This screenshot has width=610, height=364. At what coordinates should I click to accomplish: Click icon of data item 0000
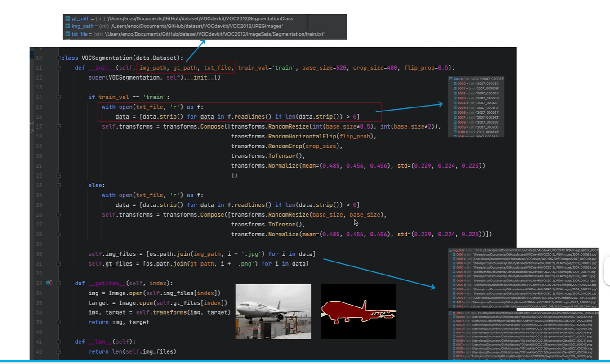(x=455, y=84)
